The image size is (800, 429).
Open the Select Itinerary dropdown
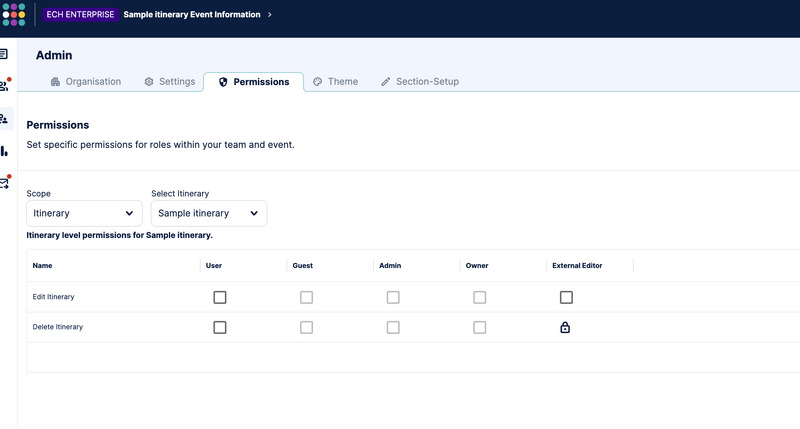click(x=209, y=213)
